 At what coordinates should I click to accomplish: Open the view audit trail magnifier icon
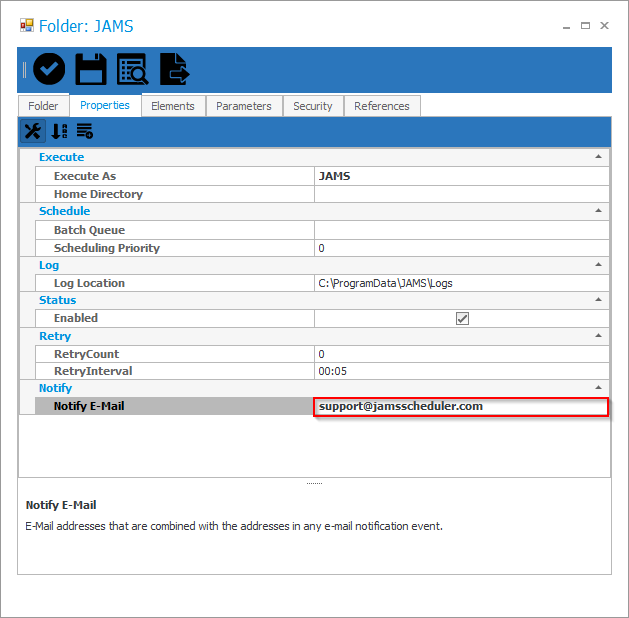coord(132,69)
